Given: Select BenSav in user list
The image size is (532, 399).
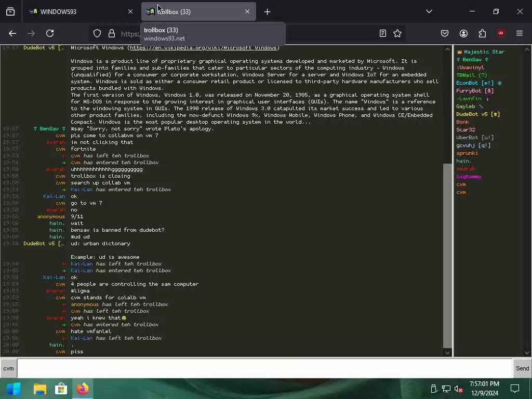Looking at the screenshot, I should coord(472,60).
